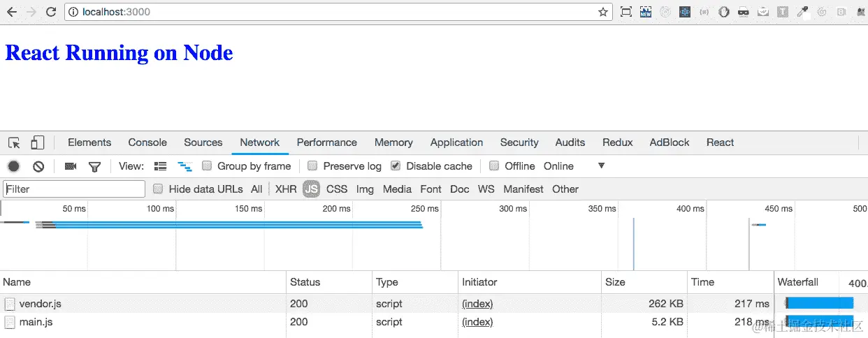Activate the inspect element picker
Viewport: 868px width, 338px height.
point(14,142)
